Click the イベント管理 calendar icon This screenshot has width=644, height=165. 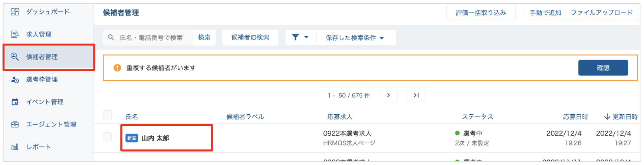point(15,102)
